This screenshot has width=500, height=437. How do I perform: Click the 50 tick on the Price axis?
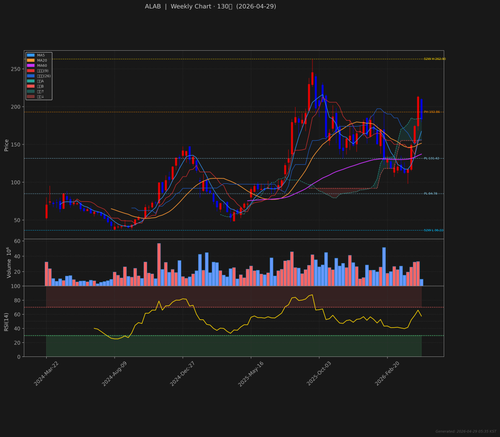(17, 220)
